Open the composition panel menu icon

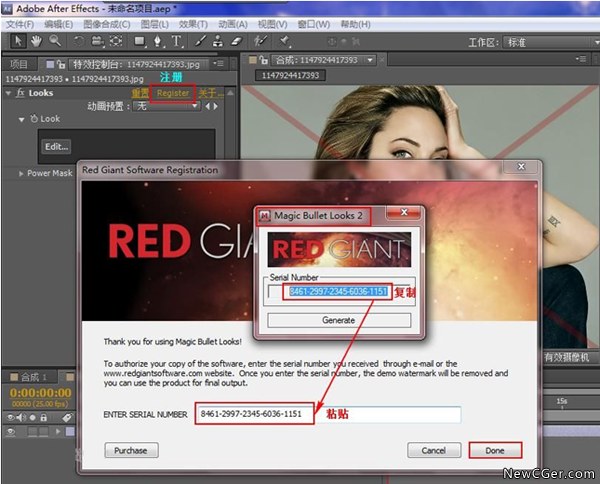click(581, 59)
